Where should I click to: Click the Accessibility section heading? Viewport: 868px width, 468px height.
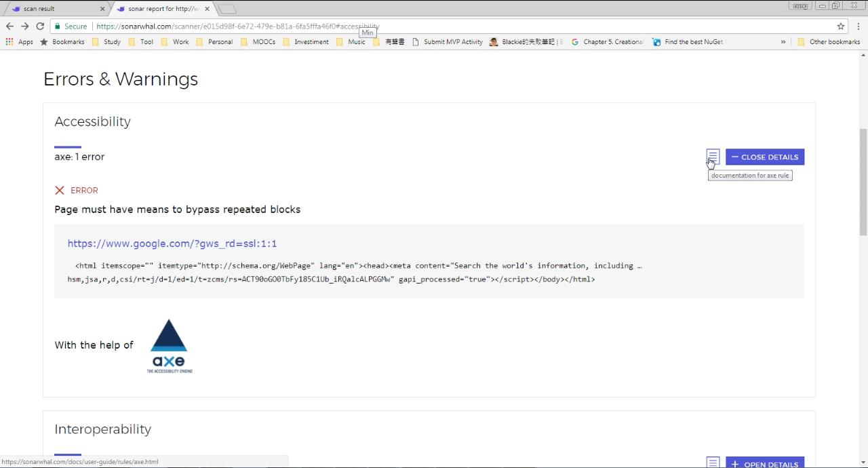coord(92,121)
